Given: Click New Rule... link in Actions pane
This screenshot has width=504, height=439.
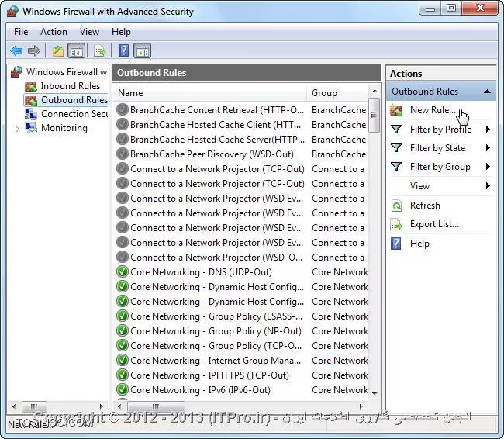Looking at the screenshot, I should point(433,110).
